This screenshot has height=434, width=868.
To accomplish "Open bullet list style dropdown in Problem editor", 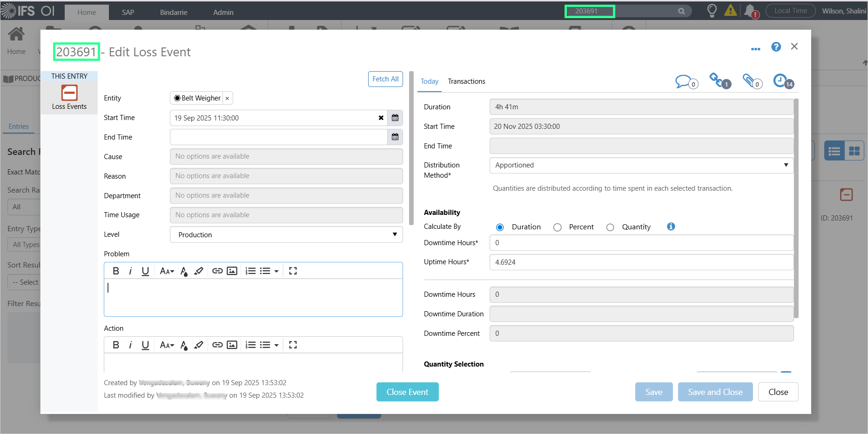I will coord(276,271).
